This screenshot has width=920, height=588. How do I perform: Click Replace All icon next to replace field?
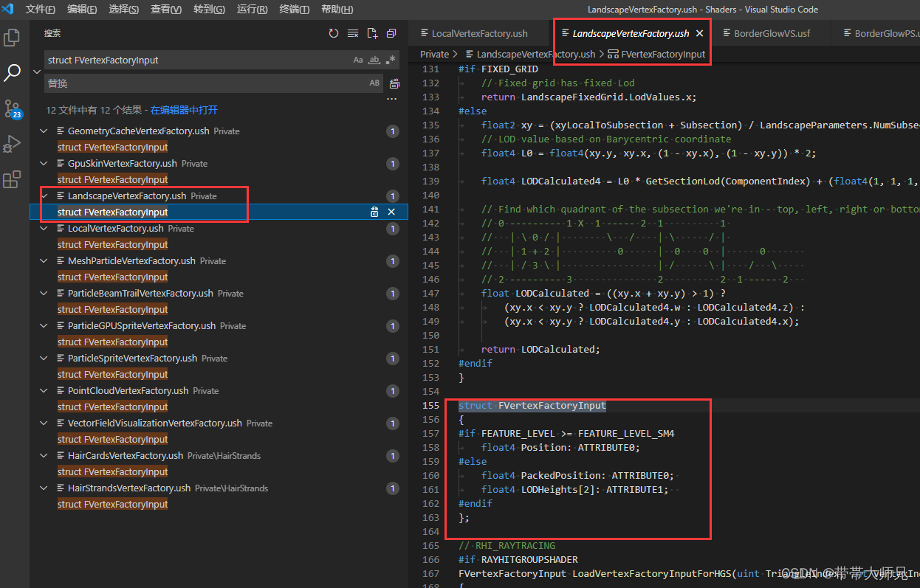[x=394, y=83]
